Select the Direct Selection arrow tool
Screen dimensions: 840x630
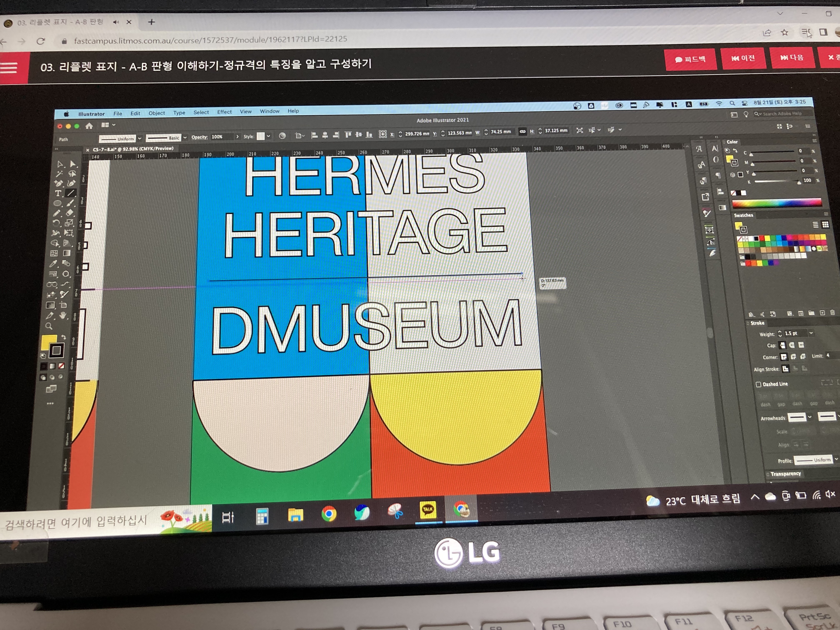tap(73, 164)
